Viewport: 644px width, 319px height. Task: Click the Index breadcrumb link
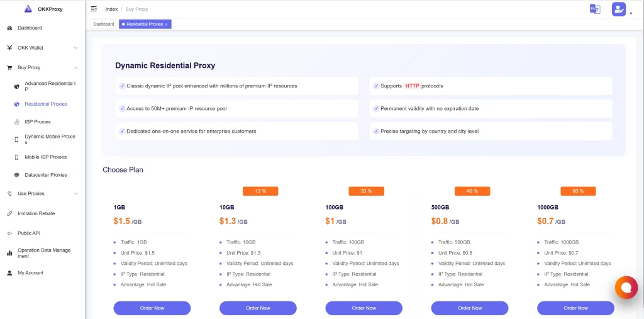pos(111,9)
